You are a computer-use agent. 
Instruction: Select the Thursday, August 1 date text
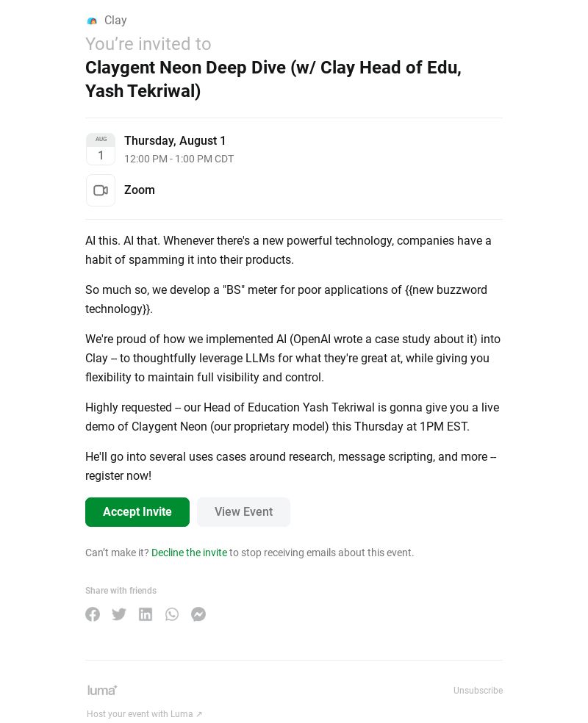pos(175,140)
